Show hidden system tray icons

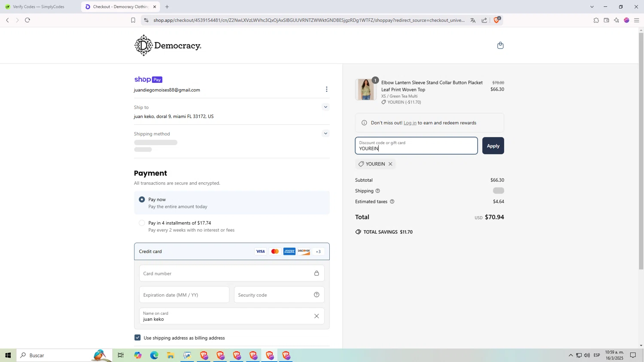click(571, 355)
